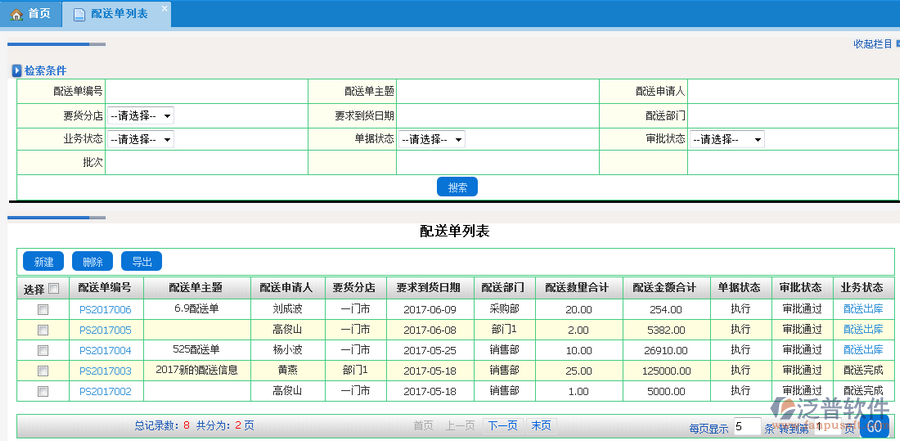Screen dimensions: 900x441
Task: Collapse the panel via 收起栏目 icon
Action: [889, 44]
